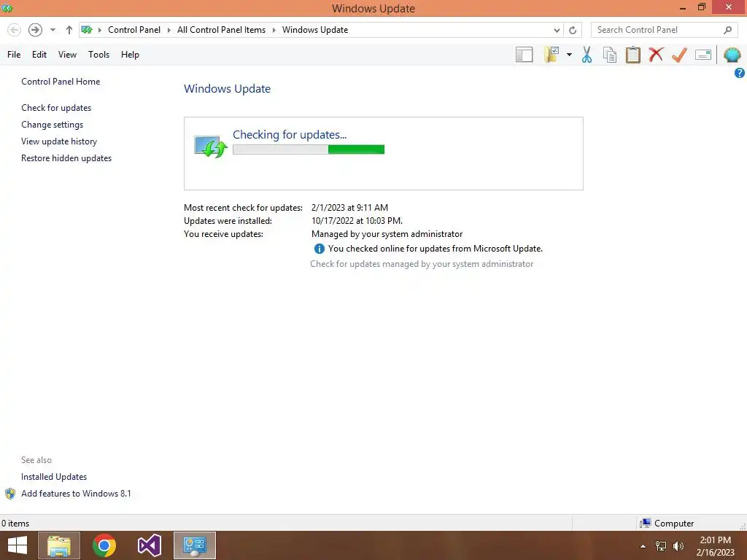Go to Control Panel Home

[x=61, y=82]
